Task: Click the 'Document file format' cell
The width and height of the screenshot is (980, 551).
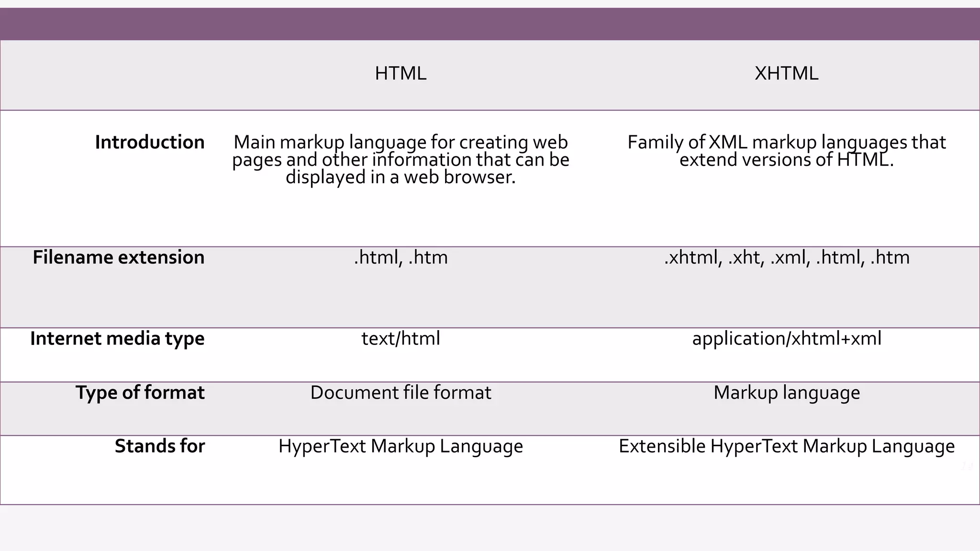Action: click(x=401, y=393)
